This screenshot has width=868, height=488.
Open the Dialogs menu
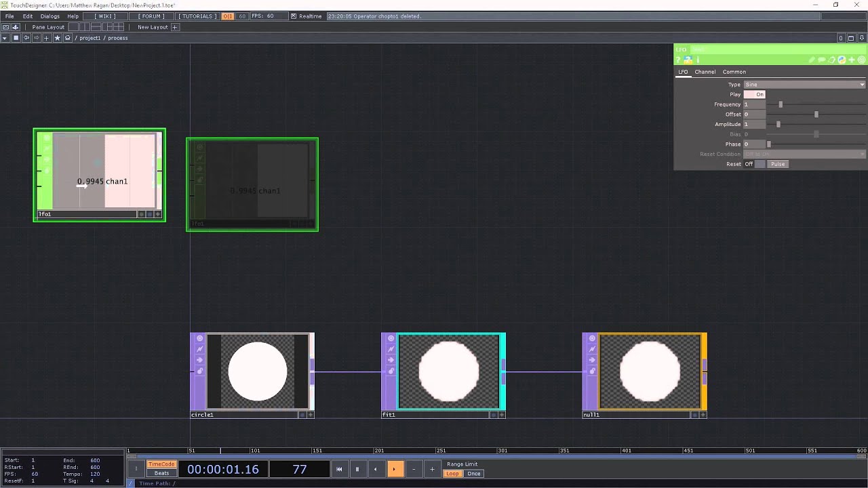point(50,16)
